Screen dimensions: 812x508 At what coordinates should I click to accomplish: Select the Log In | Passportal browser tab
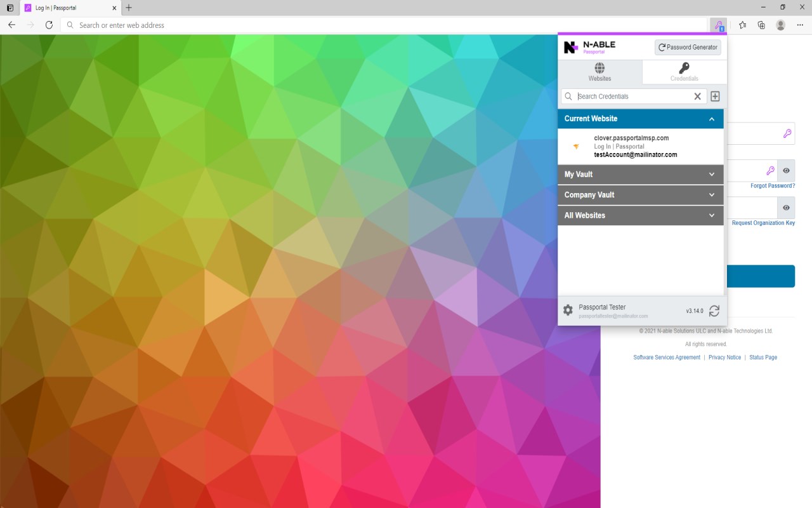click(70, 8)
